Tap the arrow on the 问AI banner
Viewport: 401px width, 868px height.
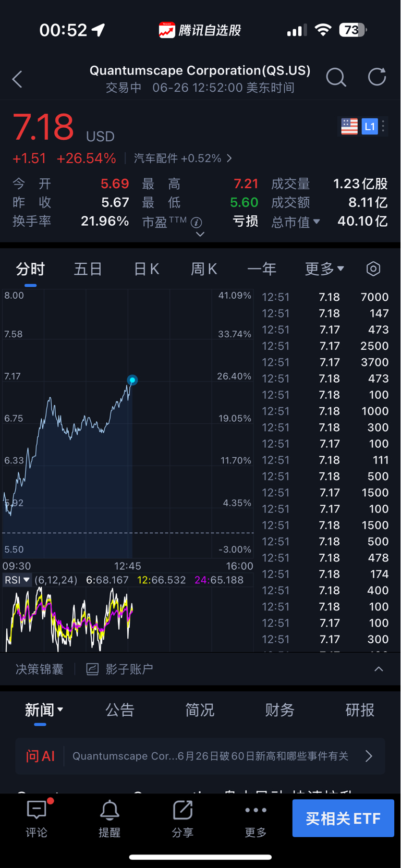coord(369,756)
